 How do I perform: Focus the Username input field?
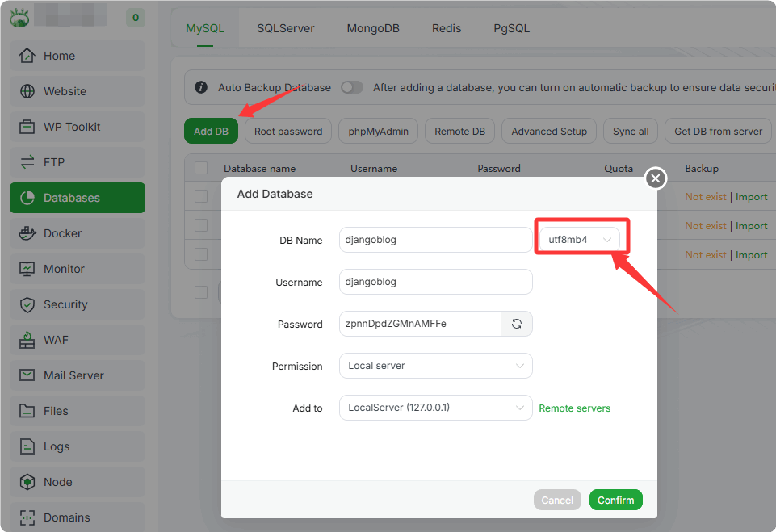pyautogui.click(x=435, y=282)
